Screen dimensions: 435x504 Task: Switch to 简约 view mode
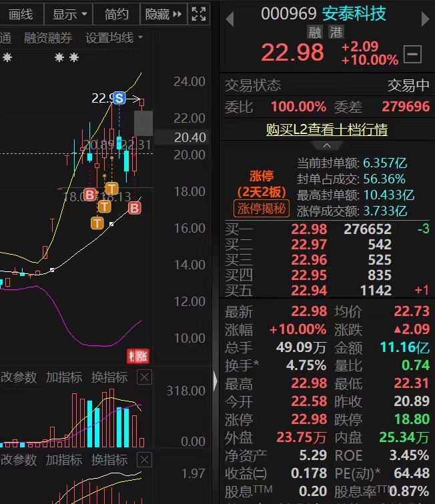117,14
